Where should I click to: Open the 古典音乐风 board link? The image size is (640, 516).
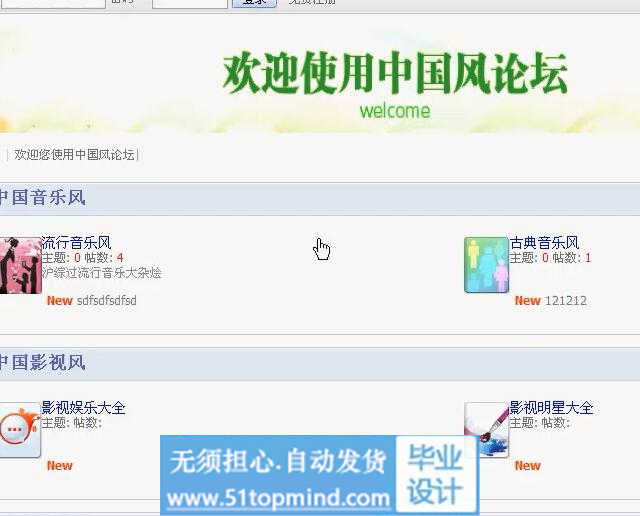[x=544, y=243]
